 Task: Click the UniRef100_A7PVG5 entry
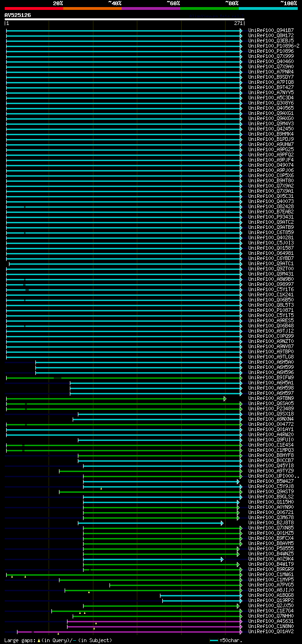pyautogui.click(x=271, y=585)
